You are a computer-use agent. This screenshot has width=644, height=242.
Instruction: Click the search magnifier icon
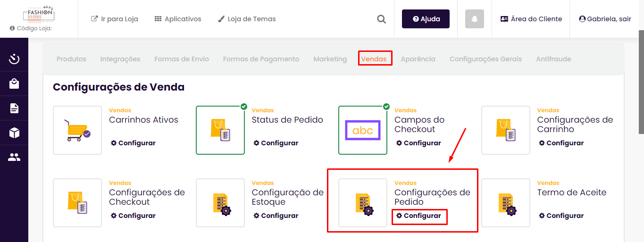381,19
